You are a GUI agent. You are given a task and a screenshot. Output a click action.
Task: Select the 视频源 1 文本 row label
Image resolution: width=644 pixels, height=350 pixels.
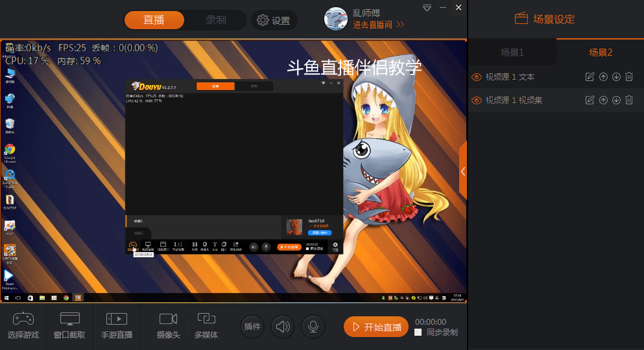click(x=510, y=77)
